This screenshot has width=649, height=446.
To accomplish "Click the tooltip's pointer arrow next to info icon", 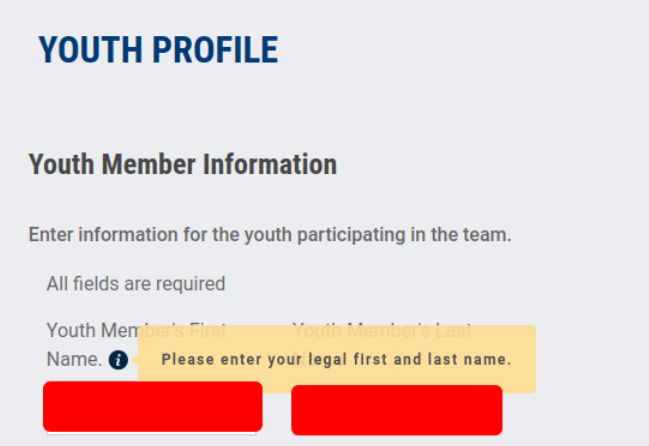I will click(x=135, y=360).
